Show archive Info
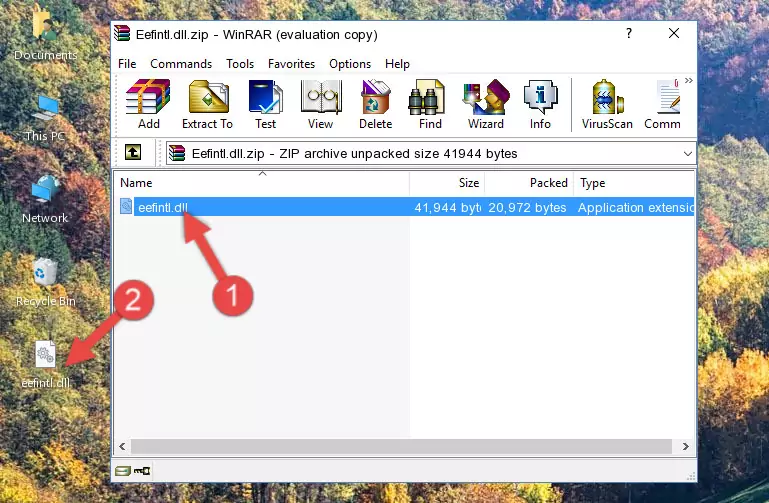769x503 pixels. pyautogui.click(x=540, y=104)
